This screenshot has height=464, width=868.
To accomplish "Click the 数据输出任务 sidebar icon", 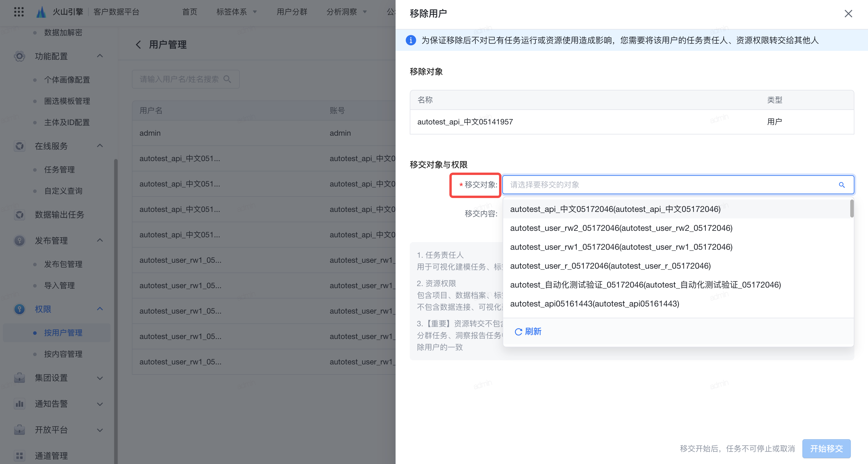I will click(x=20, y=214).
